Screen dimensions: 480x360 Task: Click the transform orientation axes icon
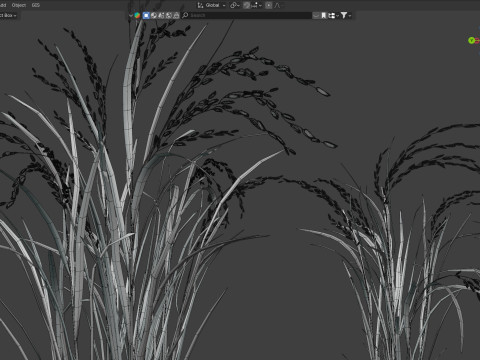pos(200,5)
